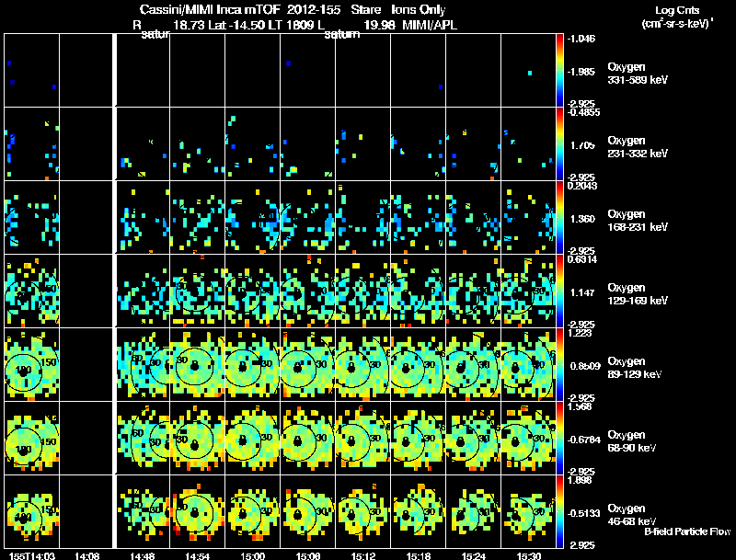This screenshot has height=560, width=736.
Task: Click the B-field Particle Flow label
Action: click(x=687, y=531)
